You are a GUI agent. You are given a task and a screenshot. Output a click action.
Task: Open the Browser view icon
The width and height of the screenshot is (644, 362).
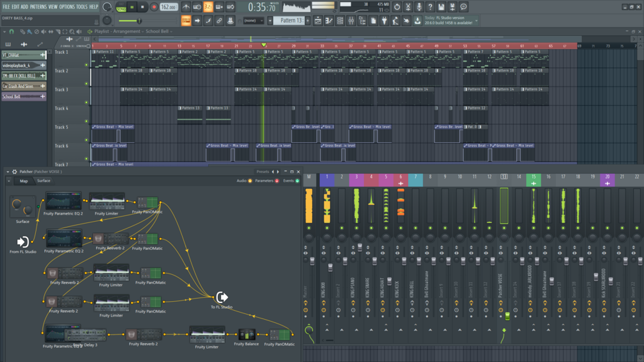click(362, 21)
